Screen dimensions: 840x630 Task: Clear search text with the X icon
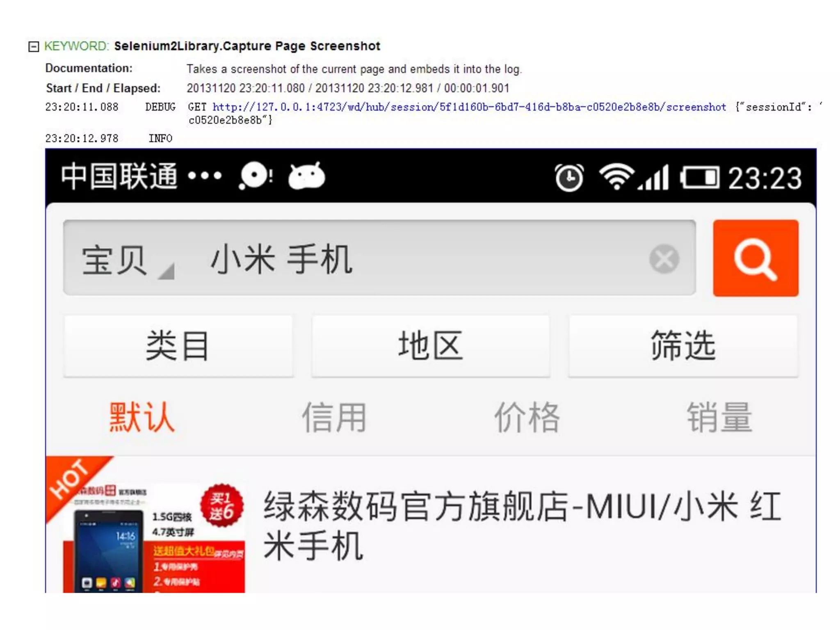(x=664, y=259)
